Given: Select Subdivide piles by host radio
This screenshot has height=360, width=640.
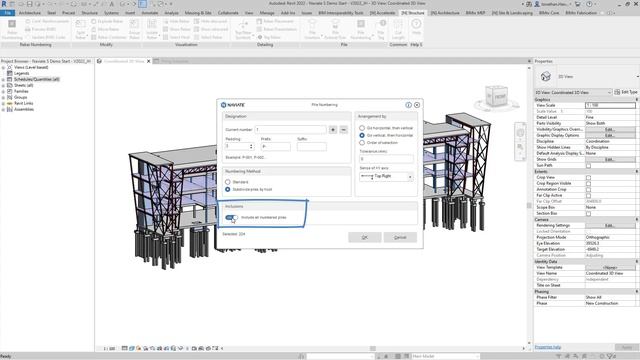Looking at the screenshot, I should 227,189.
